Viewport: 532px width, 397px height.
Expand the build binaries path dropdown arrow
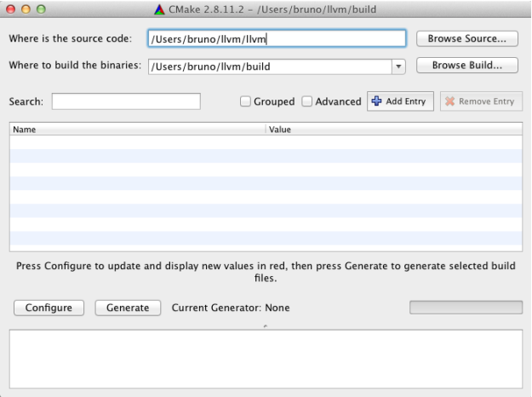click(398, 66)
